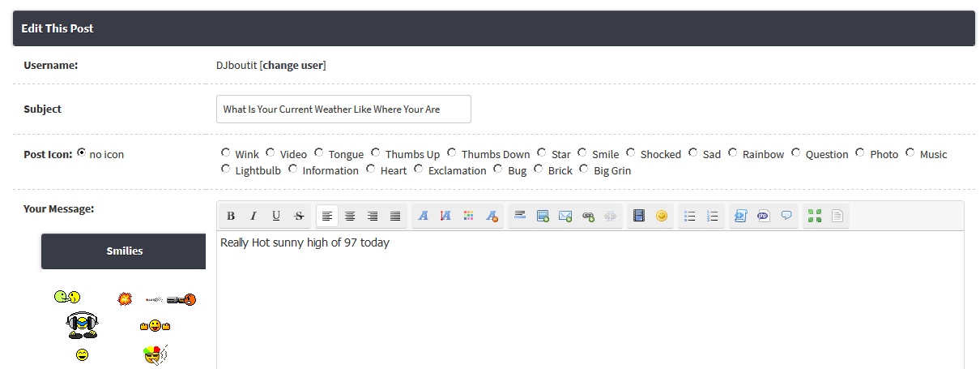This screenshot has width=980, height=369.
Task: Click the text 'Really Hot sunny high of 97 today'
Action: point(305,242)
